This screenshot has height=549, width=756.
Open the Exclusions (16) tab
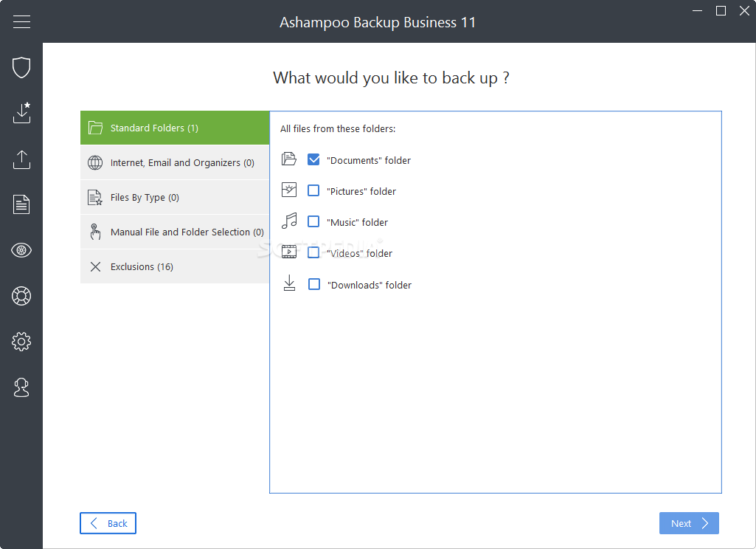tap(175, 267)
